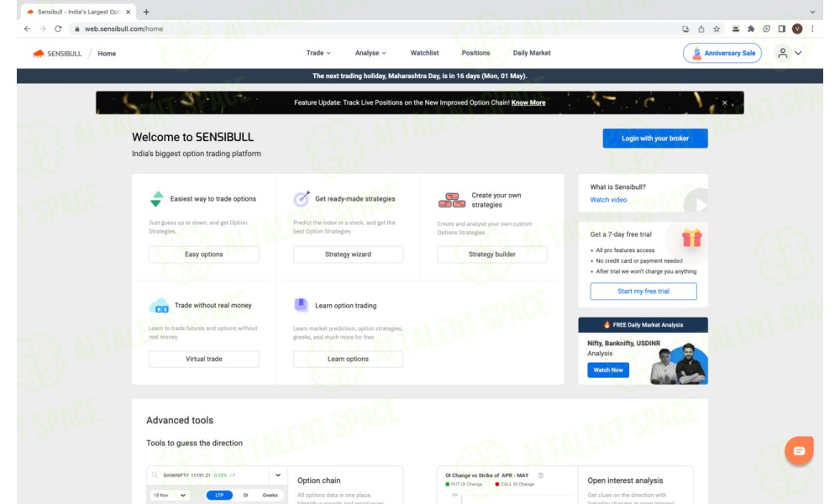Screen dimensions: 840x504
Task: Click Login with your broker
Action: click(655, 139)
